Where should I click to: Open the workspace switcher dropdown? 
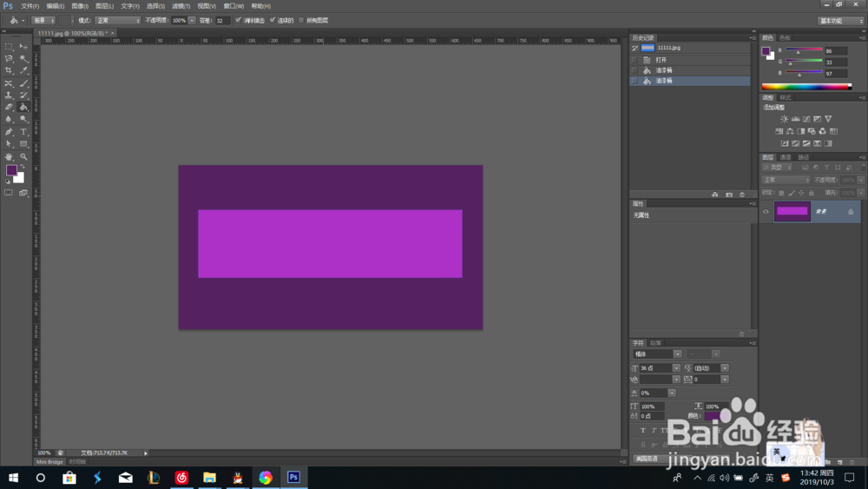pyautogui.click(x=840, y=21)
